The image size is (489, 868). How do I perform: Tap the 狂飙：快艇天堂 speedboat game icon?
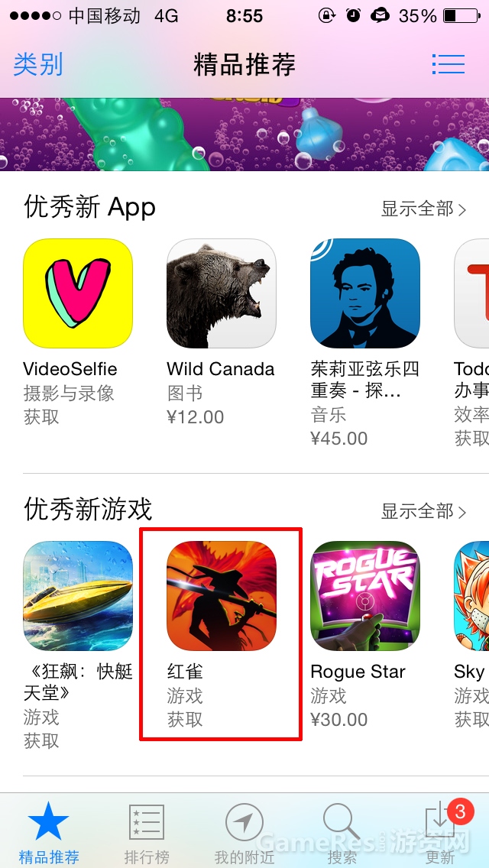[x=77, y=596]
